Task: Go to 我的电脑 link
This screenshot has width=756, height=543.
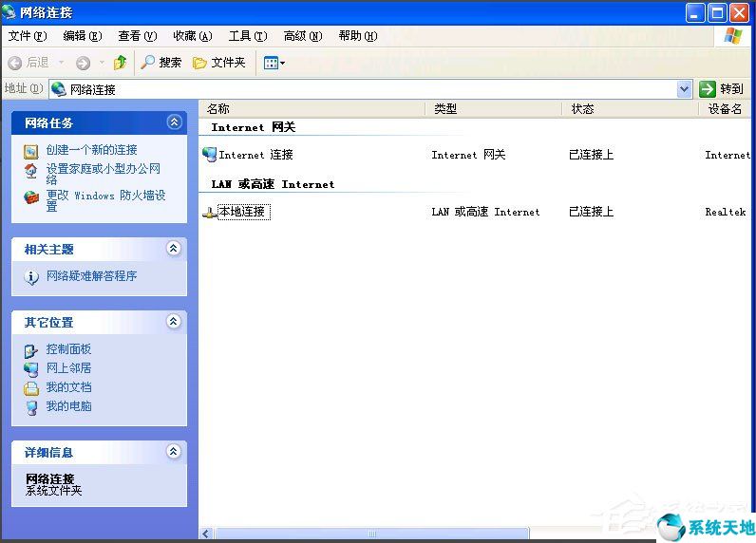Action: [x=68, y=406]
